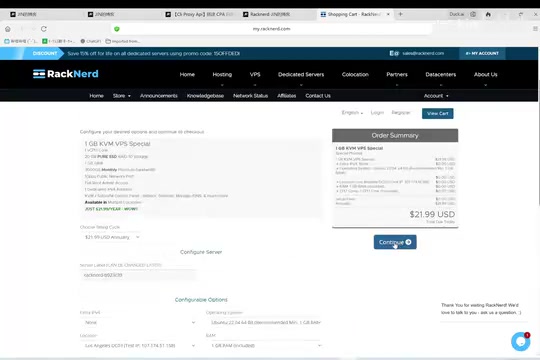Click the Configurable Options heading

[x=201, y=300]
